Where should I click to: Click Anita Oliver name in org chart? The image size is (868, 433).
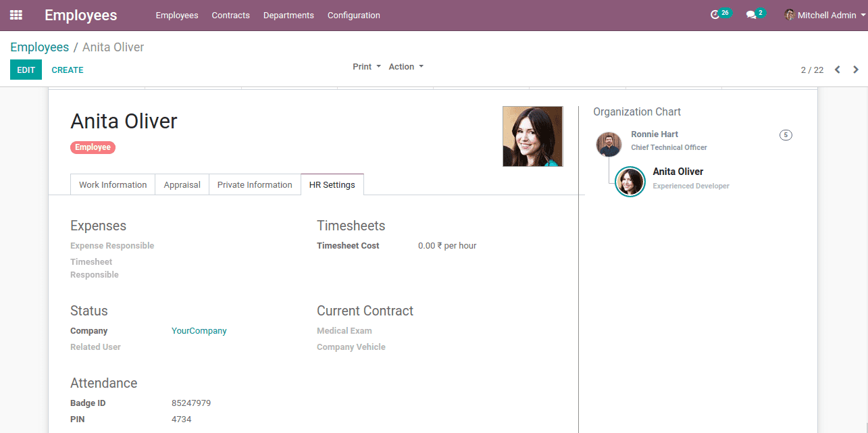coord(678,172)
